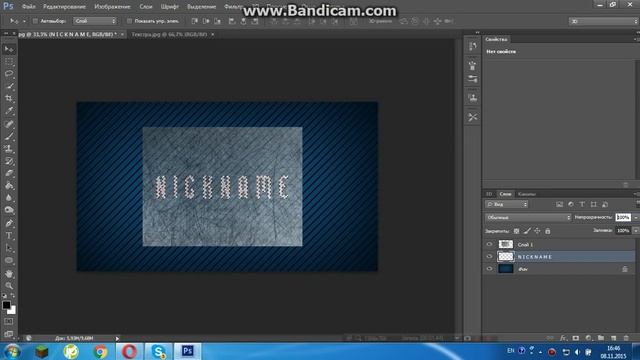
Task: Open the status bar info arrow
Action: tap(117, 338)
